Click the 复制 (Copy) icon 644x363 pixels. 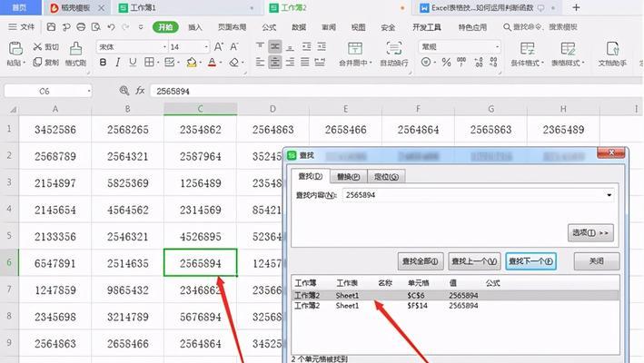pos(37,62)
